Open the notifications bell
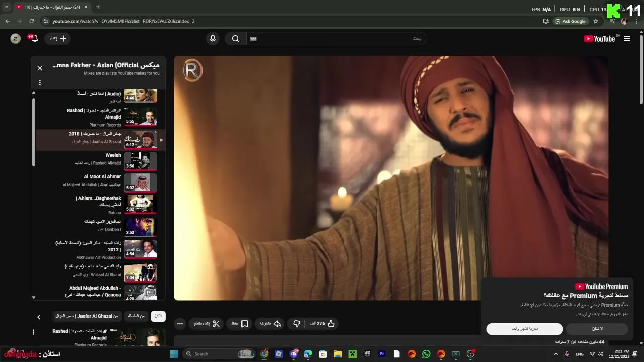This screenshot has width=644, height=362. click(33, 39)
